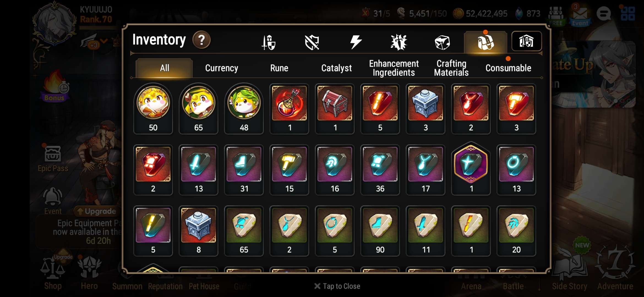Select the red treasure chest item
The image size is (644, 297).
coord(335,109)
